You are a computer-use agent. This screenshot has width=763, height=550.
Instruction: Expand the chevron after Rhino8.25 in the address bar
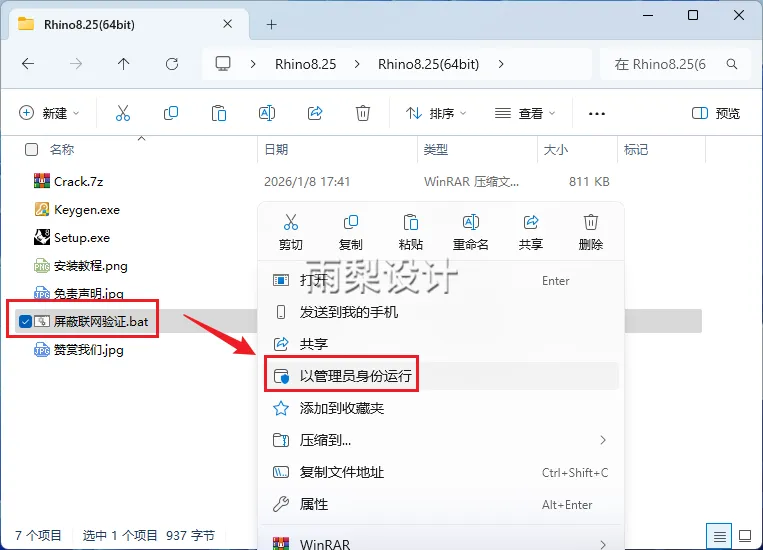(x=357, y=64)
